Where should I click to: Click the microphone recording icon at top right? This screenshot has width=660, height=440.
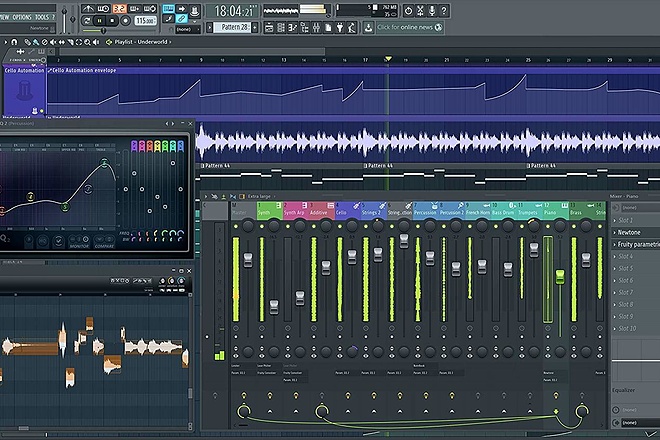pos(431,11)
